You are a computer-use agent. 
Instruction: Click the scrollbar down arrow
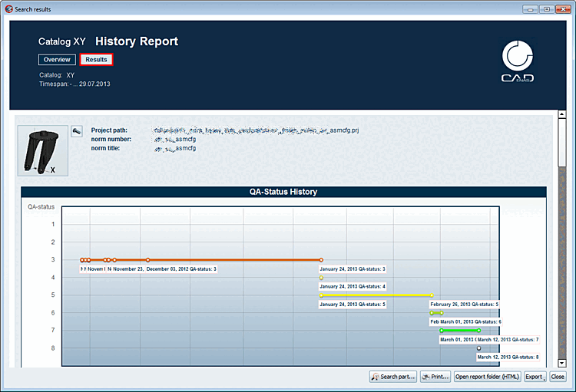[x=561, y=363]
